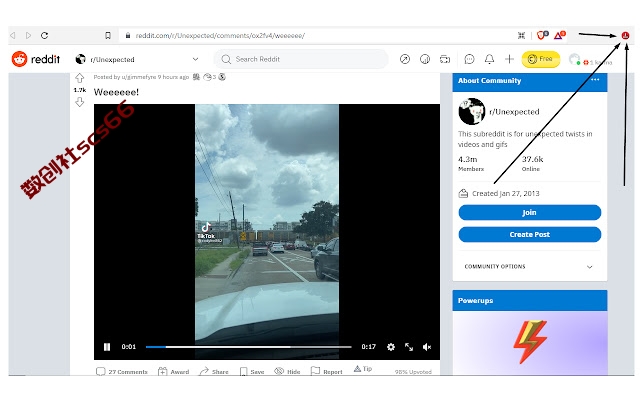Pause the video
This screenshot has height=400, width=640.
[x=107, y=347]
